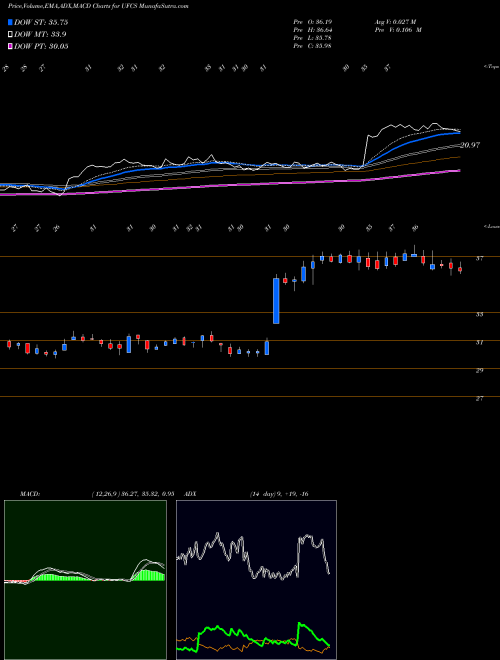Select the 'DOW MT: 33.9' legend label
This screenshot has height=660, width=500.
coord(40,35)
